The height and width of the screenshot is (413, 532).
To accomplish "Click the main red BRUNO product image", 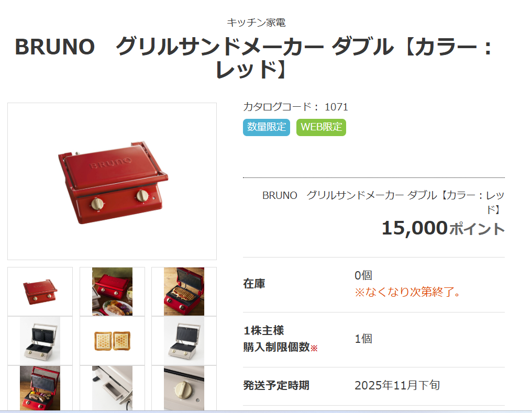I will pyautogui.click(x=112, y=182).
